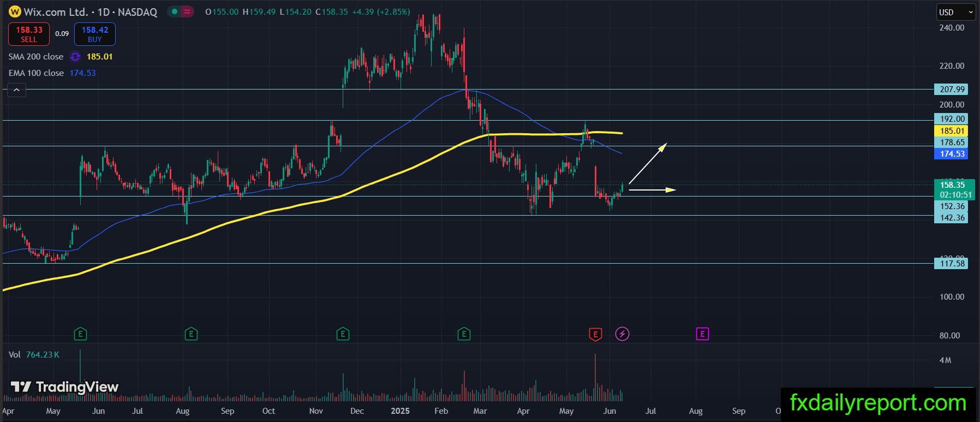Image resolution: width=980 pixels, height=422 pixels.
Task: Click the 117.58 horizontal line price label
Action: (952, 264)
